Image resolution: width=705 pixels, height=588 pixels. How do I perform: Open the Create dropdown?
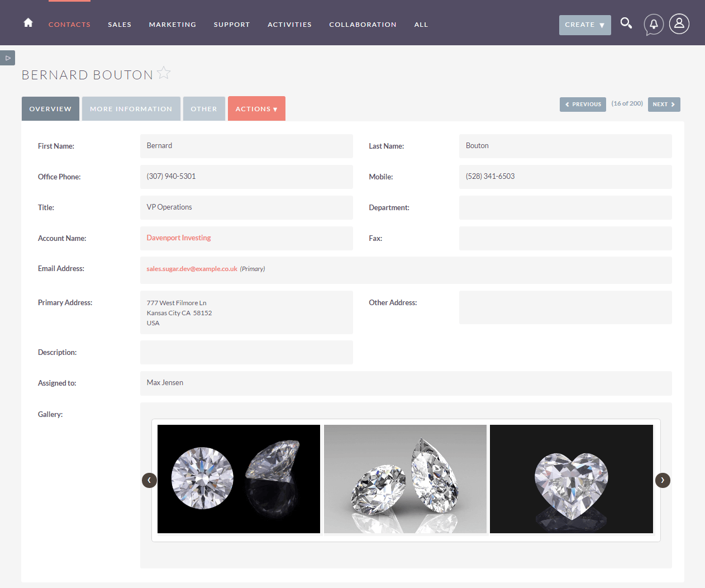(585, 25)
